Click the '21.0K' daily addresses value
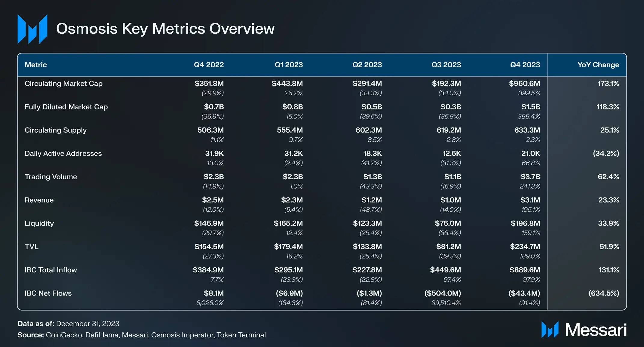Screen dimensions: 644x347 [531, 153]
